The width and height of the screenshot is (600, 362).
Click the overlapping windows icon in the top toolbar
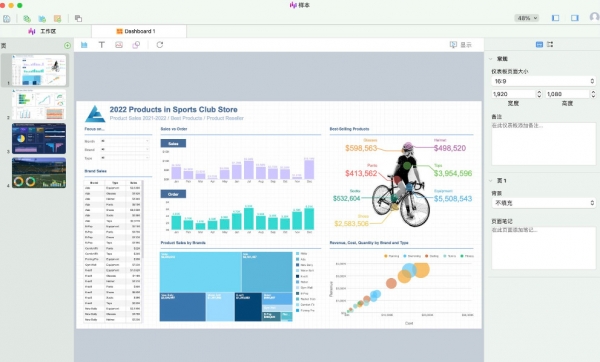click(x=78, y=18)
